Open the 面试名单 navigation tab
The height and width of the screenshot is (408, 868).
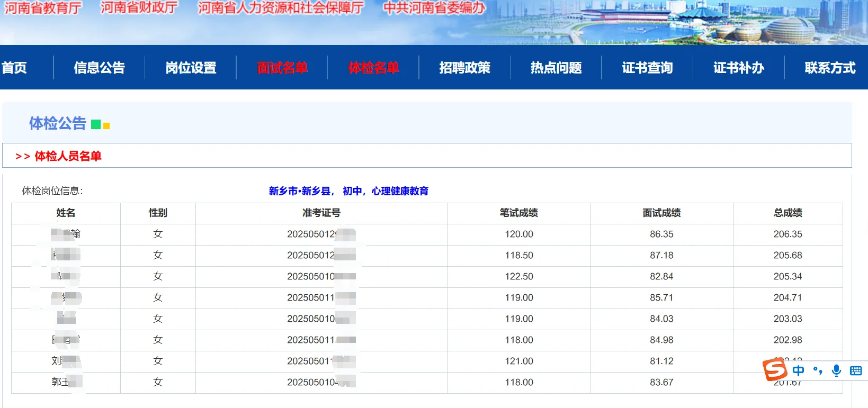pos(282,68)
